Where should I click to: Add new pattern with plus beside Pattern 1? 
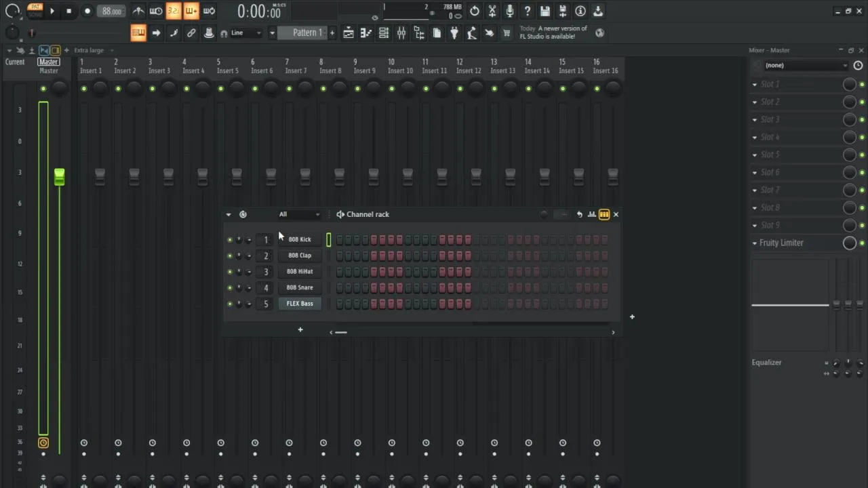(332, 33)
